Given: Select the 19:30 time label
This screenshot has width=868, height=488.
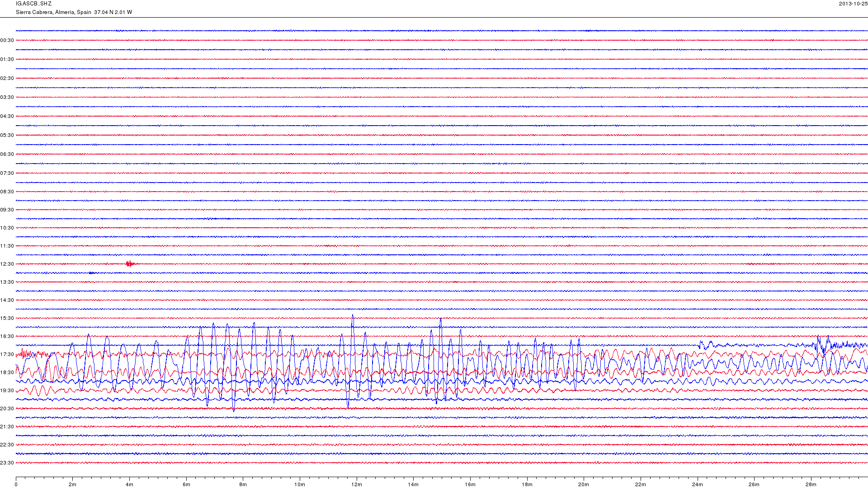Looking at the screenshot, I should pyautogui.click(x=7, y=391).
